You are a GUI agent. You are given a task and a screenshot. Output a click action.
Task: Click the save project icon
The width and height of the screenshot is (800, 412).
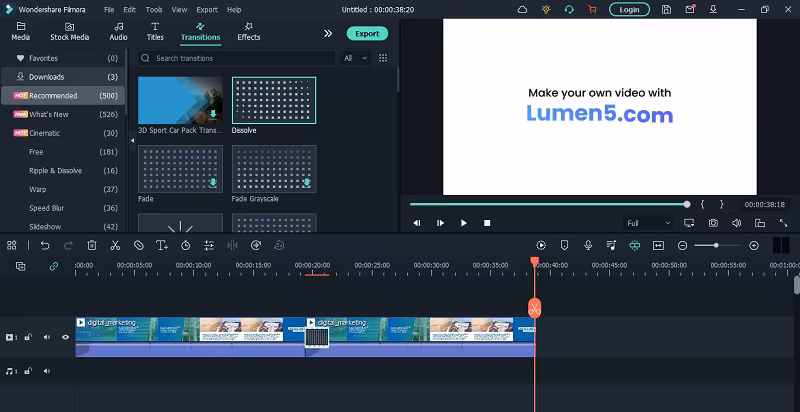click(666, 10)
